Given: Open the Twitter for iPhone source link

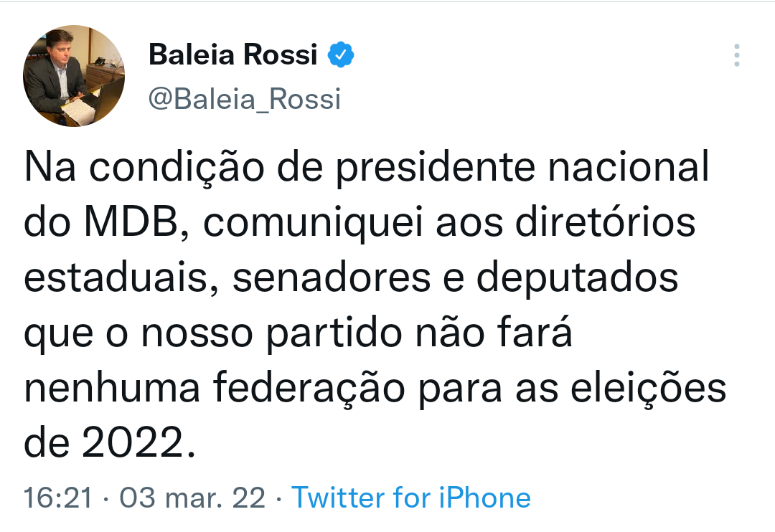Looking at the screenshot, I should 411,498.
